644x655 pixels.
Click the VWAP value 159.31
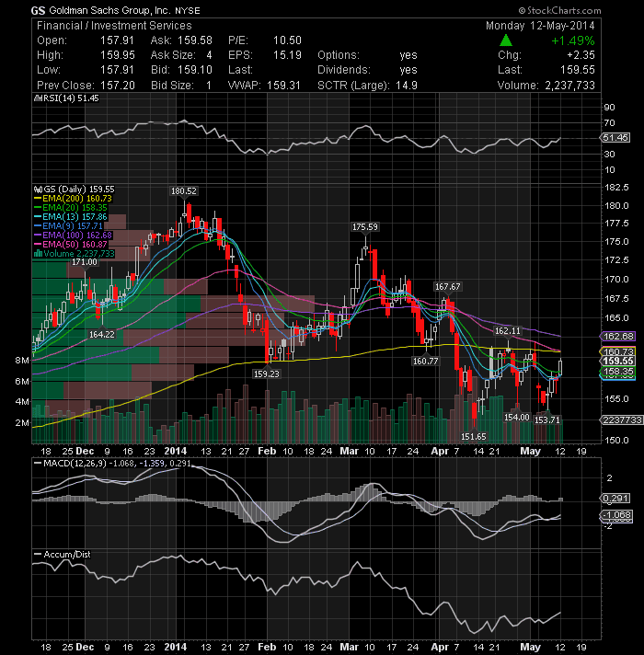(x=283, y=86)
